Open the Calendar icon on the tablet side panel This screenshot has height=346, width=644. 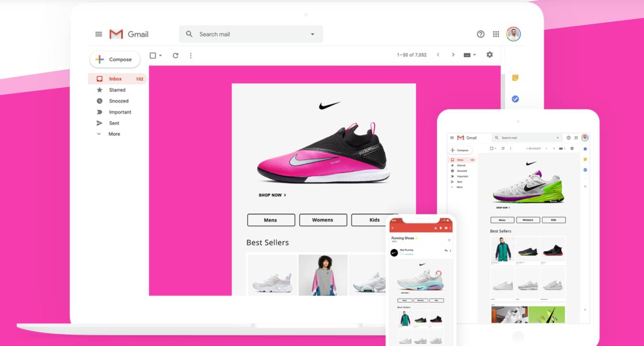tap(585, 149)
